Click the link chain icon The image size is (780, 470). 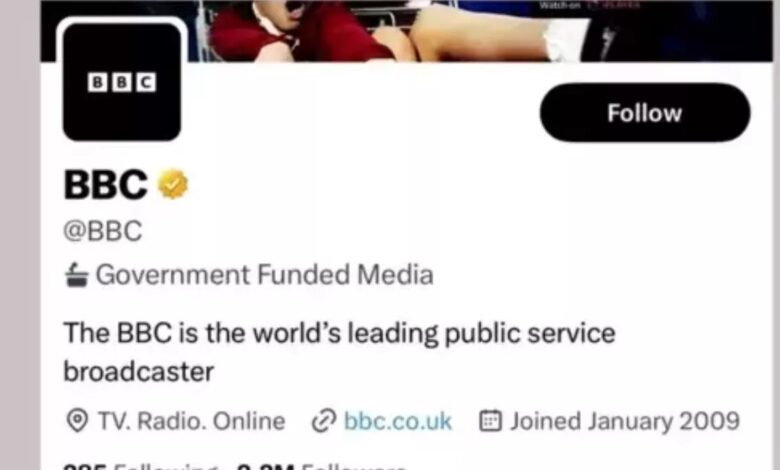pyautogui.click(x=324, y=421)
